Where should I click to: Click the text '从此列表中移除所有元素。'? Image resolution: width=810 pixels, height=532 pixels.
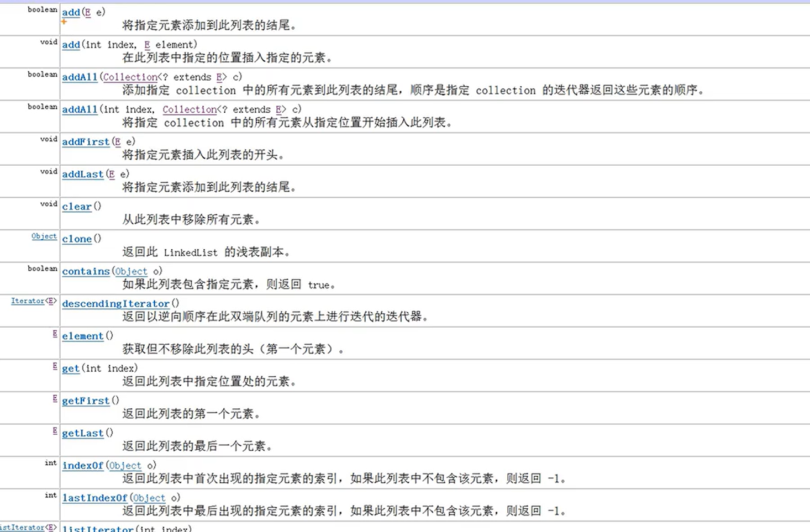pyautogui.click(x=191, y=219)
